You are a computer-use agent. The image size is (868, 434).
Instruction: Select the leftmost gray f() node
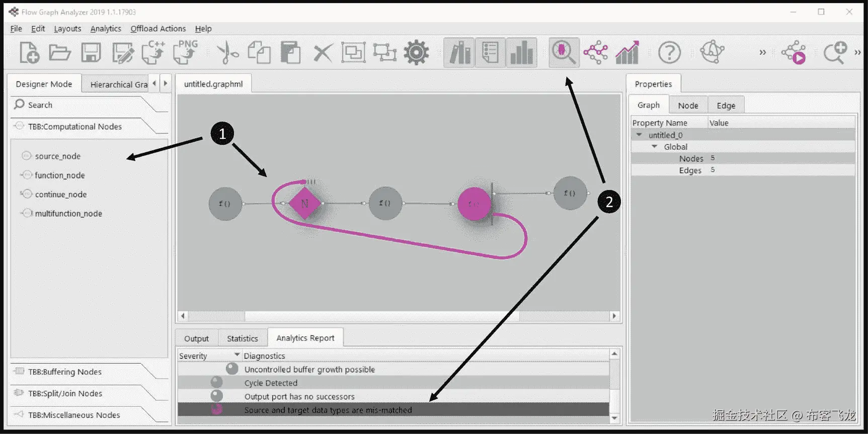225,203
